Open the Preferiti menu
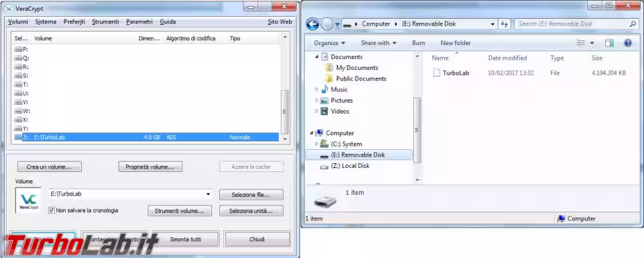The height and width of the screenshot is (258, 644). point(74,21)
